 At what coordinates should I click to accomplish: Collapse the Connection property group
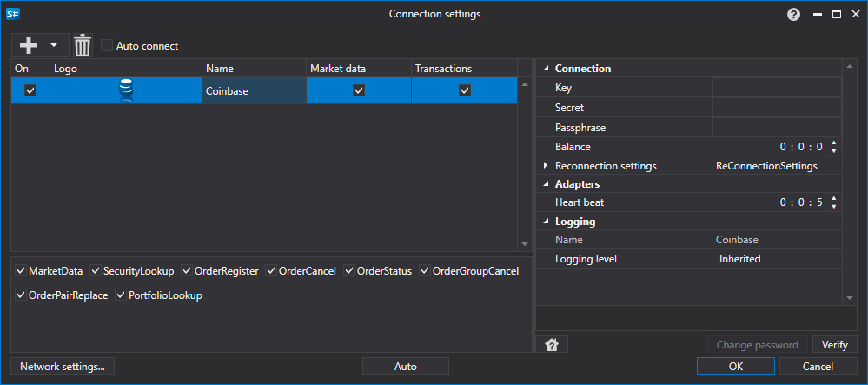coord(546,69)
